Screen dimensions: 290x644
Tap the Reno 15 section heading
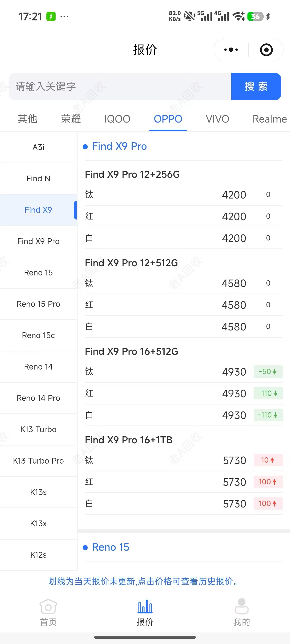110,547
